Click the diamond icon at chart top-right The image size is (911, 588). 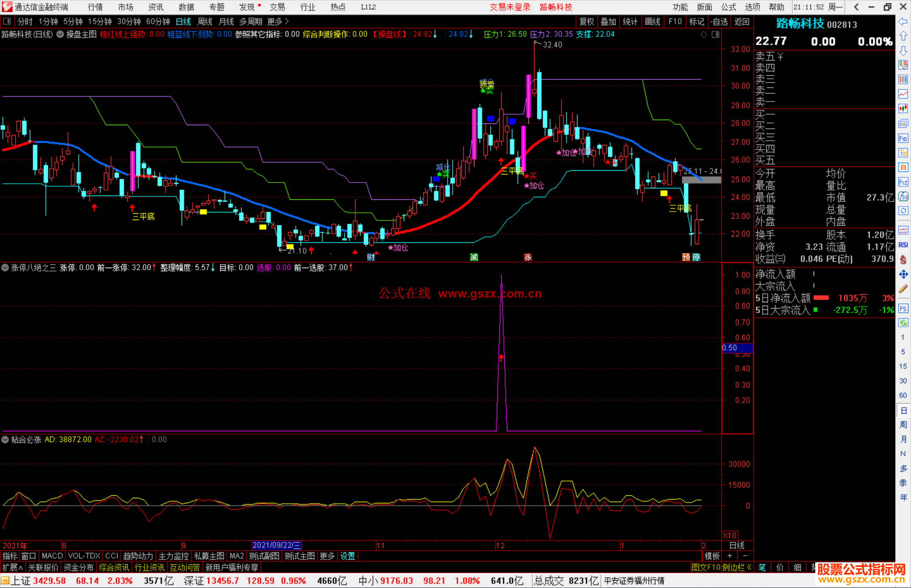[703, 35]
